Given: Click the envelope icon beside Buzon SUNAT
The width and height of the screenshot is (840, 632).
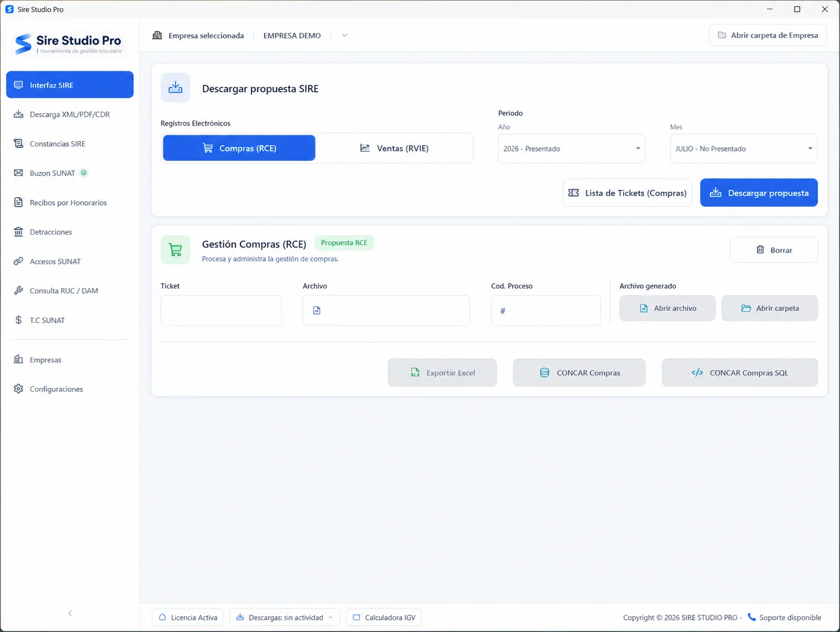Looking at the screenshot, I should [x=19, y=173].
